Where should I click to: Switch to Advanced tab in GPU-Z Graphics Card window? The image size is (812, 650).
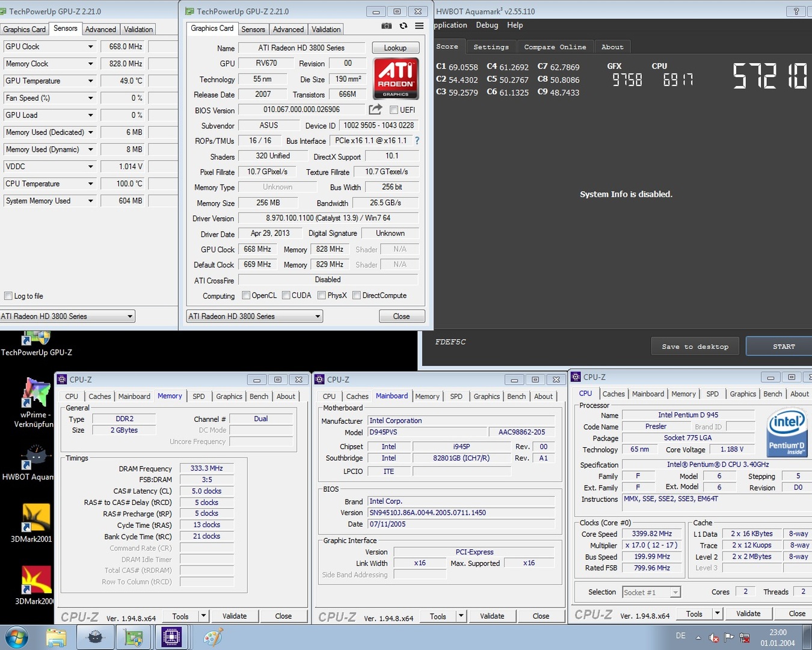288,29
